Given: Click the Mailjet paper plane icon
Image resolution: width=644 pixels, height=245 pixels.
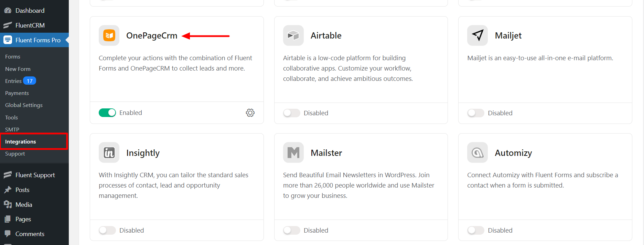Looking at the screenshot, I should pyautogui.click(x=477, y=35).
